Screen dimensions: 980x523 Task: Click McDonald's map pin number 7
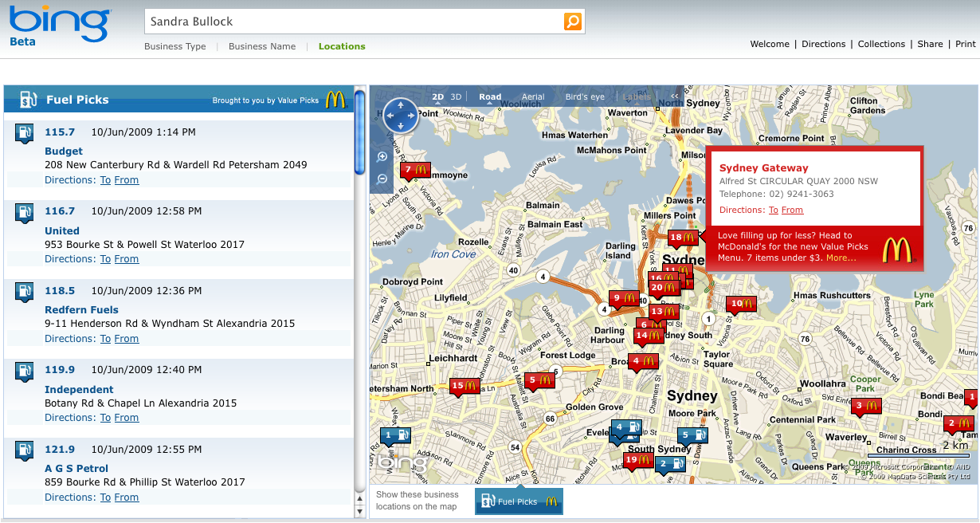(415, 170)
